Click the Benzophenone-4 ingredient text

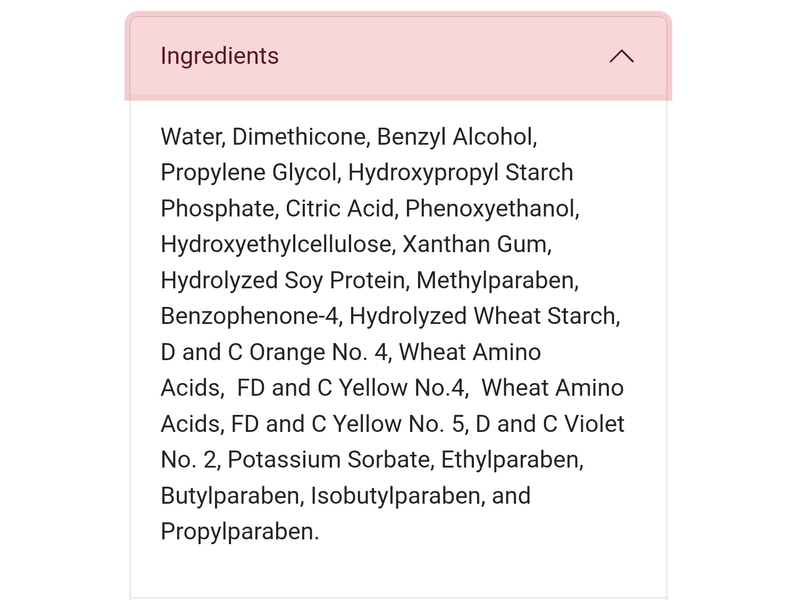tap(240, 316)
